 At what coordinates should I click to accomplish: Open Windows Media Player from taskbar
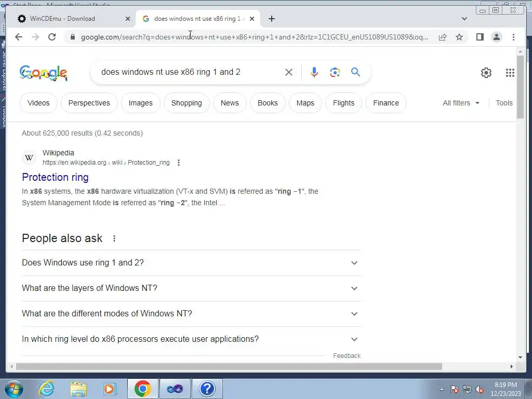(110, 389)
